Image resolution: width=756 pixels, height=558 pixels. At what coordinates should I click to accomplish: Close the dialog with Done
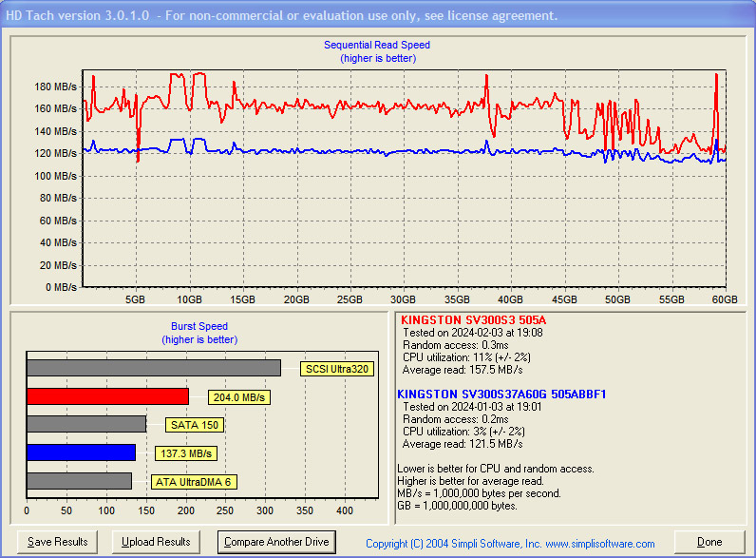click(709, 542)
